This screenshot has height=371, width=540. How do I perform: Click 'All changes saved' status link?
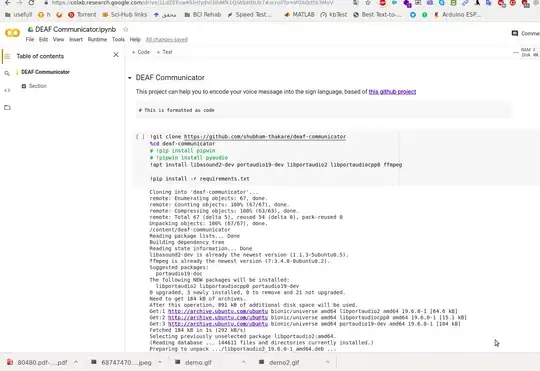(x=167, y=40)
